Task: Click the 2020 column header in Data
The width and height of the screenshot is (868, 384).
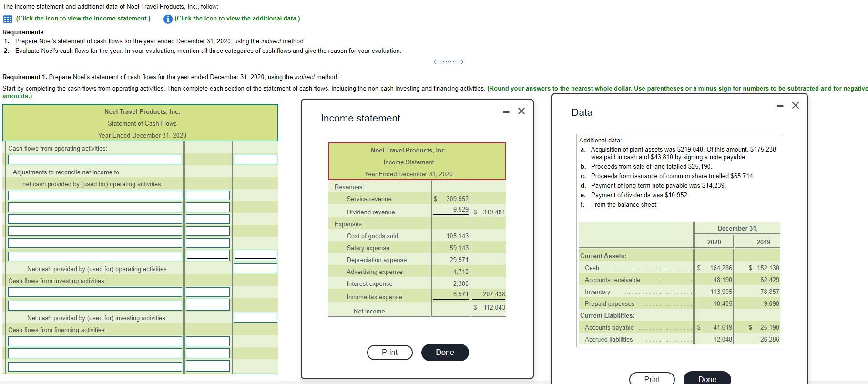Action: point(714,242)
